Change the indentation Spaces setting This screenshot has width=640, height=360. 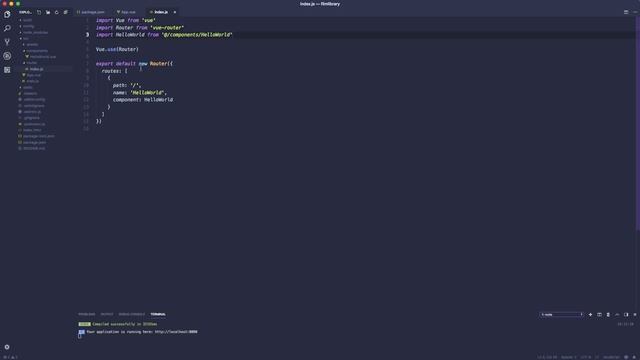click(569, 357)
